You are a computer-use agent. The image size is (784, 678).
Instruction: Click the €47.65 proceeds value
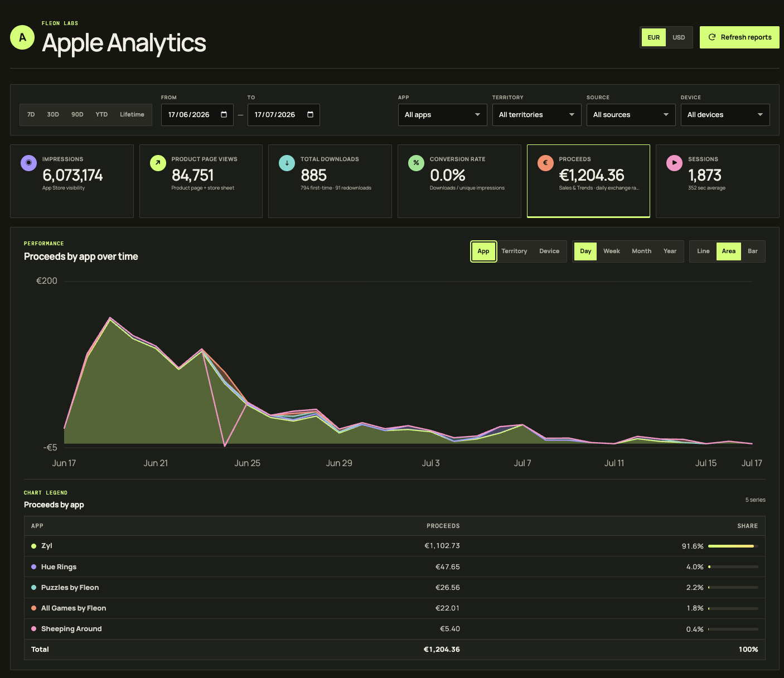[x=448, y=566]
